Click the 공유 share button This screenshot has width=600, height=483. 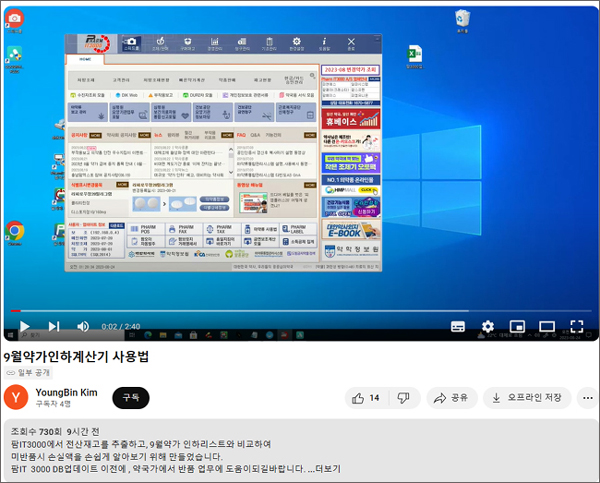[452, 398]
